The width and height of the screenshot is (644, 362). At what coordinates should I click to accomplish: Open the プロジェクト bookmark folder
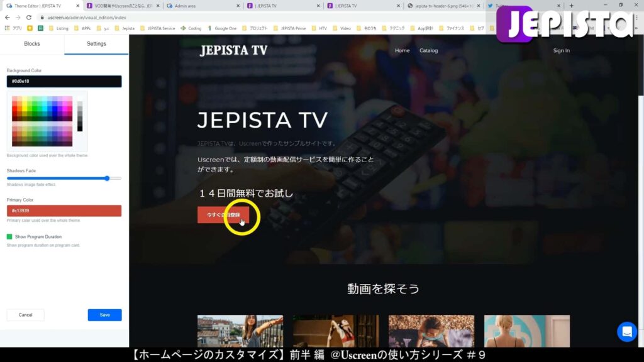click(x=255, y=28)
